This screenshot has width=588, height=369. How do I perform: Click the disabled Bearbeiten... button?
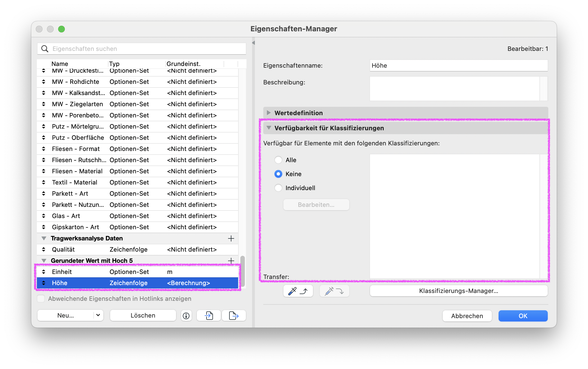coord(316,205)
